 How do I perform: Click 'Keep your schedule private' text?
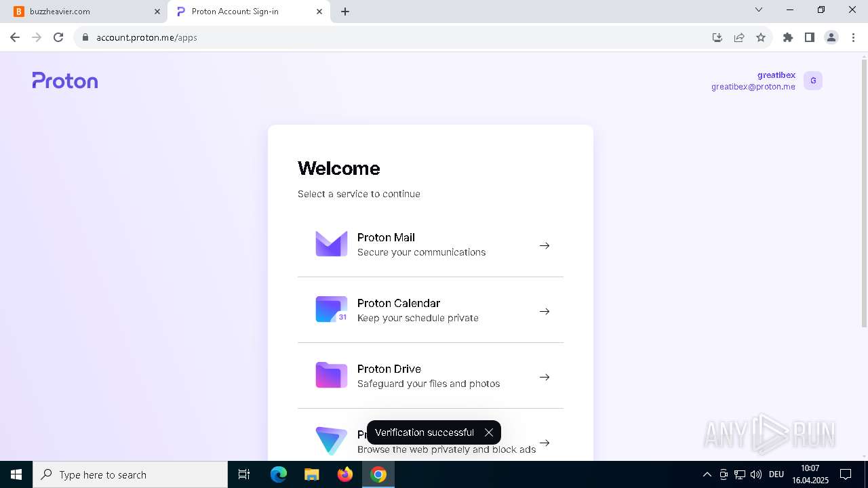point(418,318)
